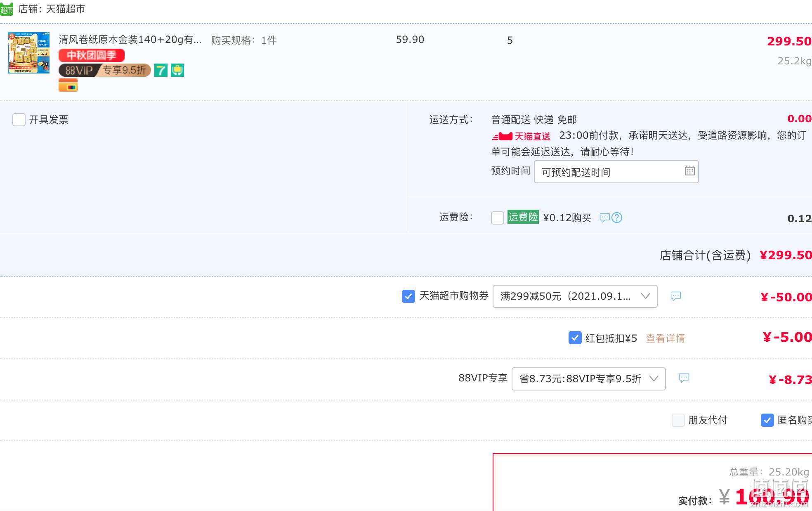Click the 预约时间 label
The width and height of the screenshot is (812, 511).
(x=510, y=171)
